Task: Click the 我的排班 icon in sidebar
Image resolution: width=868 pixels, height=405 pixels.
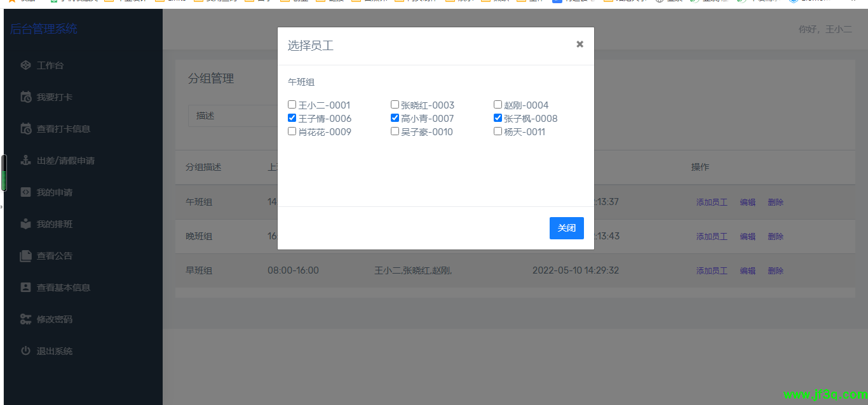Action: click(25, 224)
